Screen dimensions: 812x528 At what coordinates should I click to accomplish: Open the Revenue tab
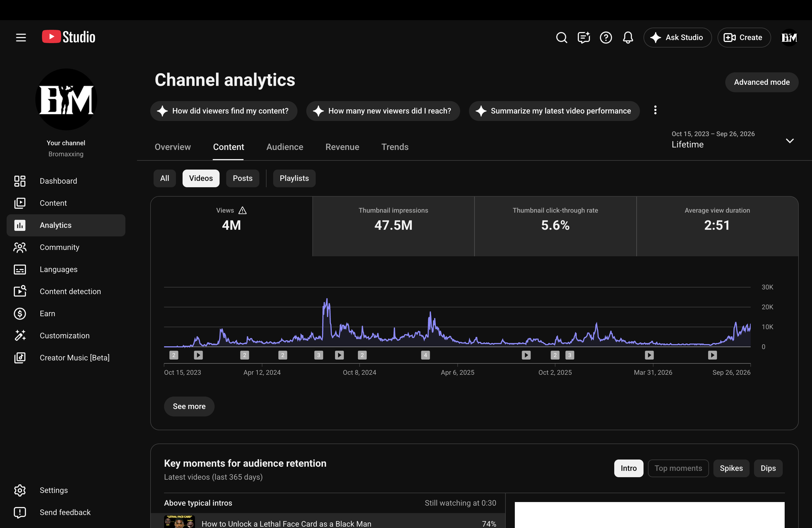coord(342,147)
